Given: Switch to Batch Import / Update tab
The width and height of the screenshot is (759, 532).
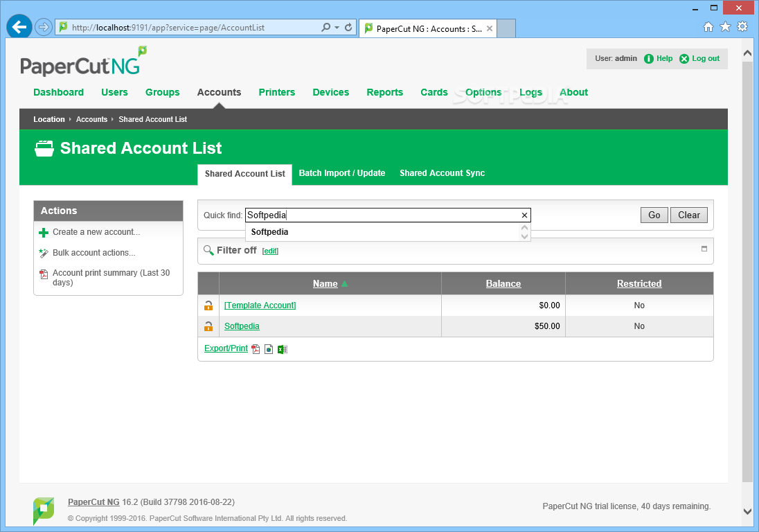Looking at the screenshot, I should point(341,172).
